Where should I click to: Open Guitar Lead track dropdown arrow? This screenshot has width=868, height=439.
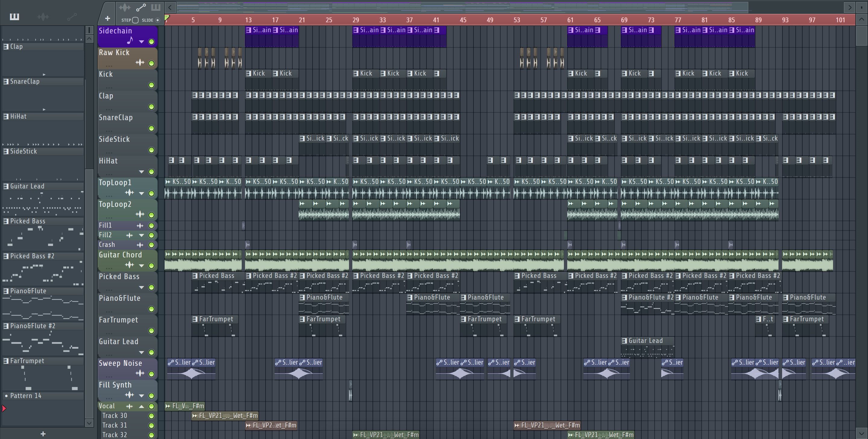pyautogui.click(x=142, y=353)
